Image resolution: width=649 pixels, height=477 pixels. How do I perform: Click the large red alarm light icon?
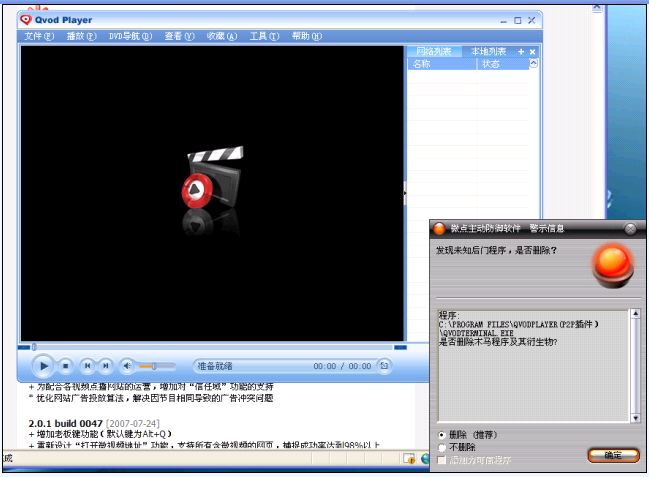(613, 265)
